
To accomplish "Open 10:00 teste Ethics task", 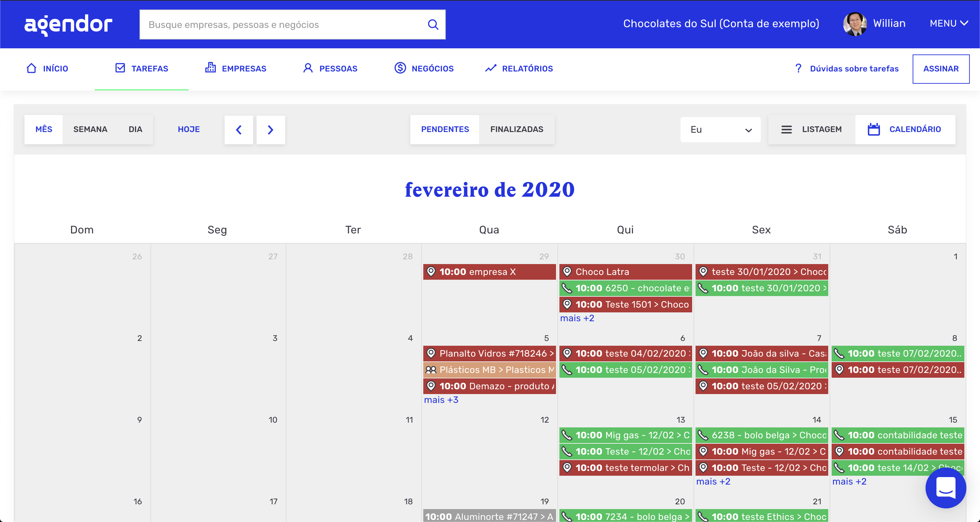I will pos(762,516).
